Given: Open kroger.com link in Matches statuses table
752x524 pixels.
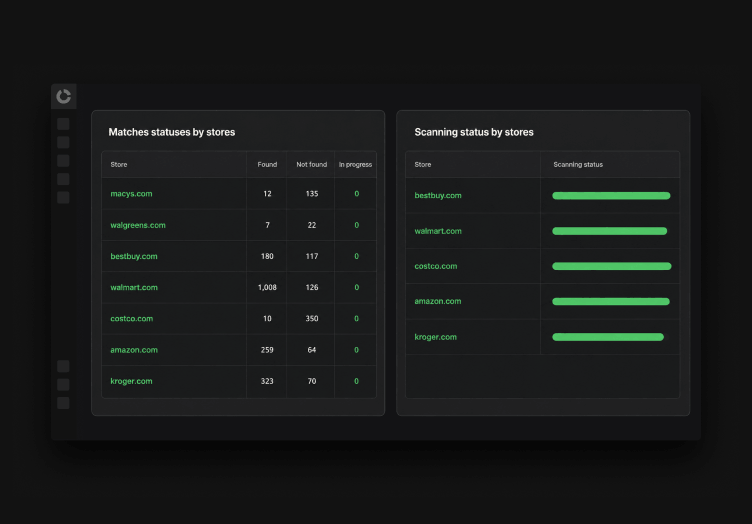Looking at the screenshot, I should [131, 381].
